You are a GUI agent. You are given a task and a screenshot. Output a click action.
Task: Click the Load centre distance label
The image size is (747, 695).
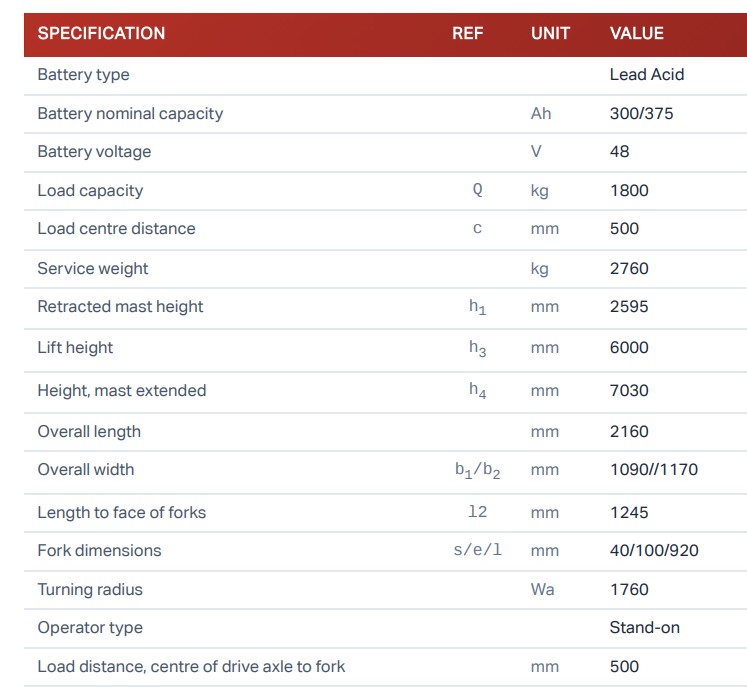(116, 229)
